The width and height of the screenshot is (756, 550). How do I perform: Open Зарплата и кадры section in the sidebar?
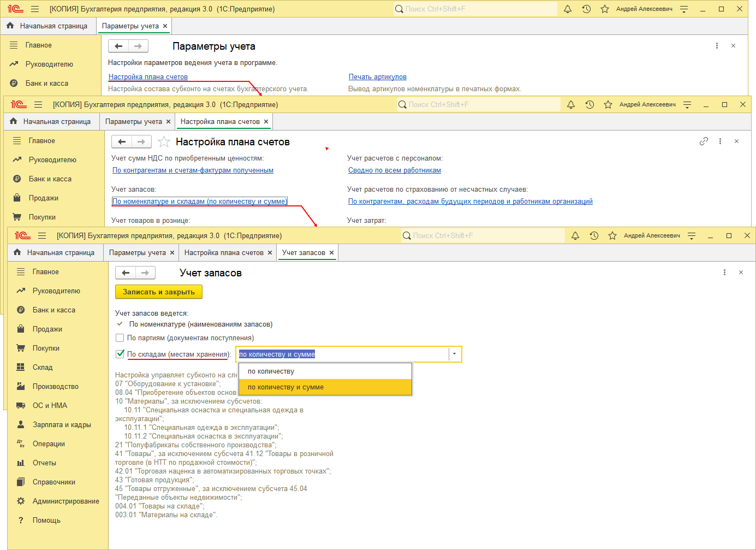click(62, 424)
